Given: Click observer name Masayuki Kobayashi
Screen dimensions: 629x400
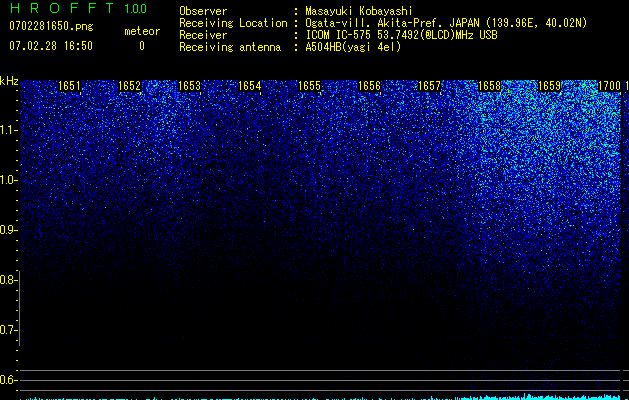Looking at the screenshot, I should tap(359, 11).
